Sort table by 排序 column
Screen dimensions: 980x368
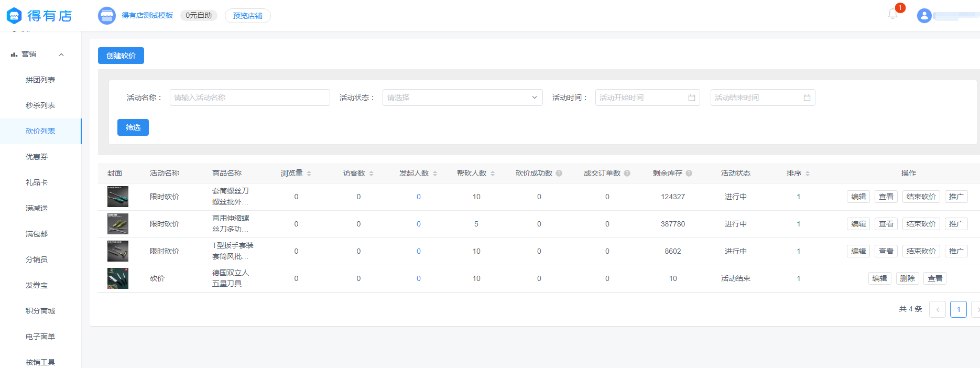point(808,174)
